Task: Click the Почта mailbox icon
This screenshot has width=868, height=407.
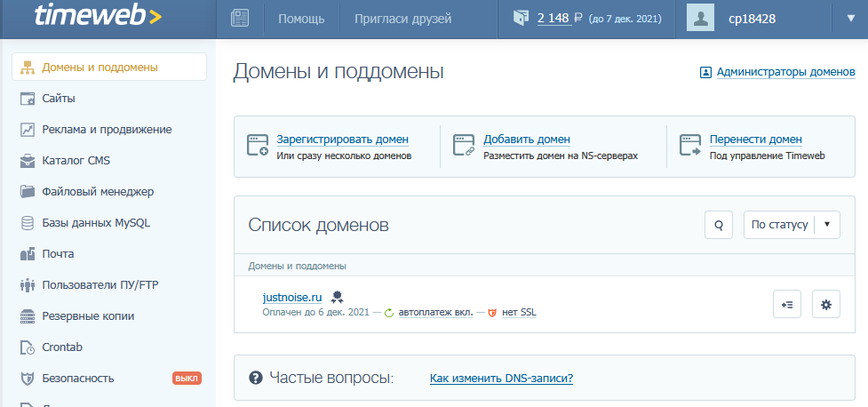Action: tap(28, 254)
